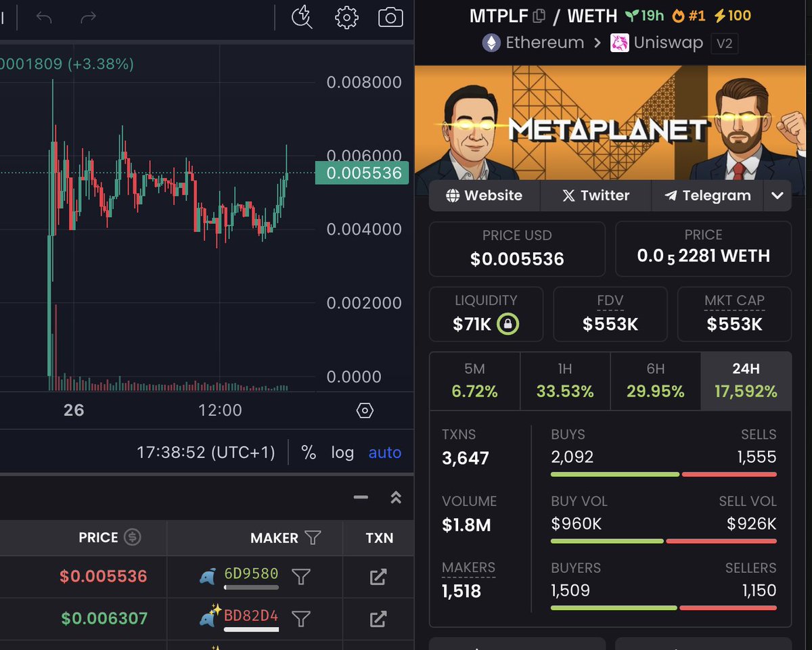Image resolution: width=812 pixels, height=650 pixels.
Task: Toggle log scale on chart
Action: pos(342,452)
